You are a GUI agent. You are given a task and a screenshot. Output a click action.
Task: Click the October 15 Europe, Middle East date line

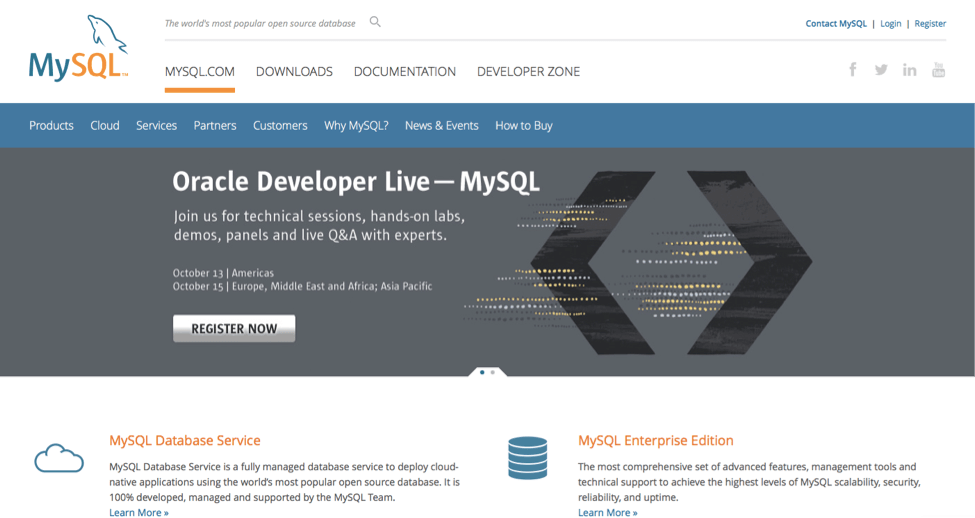point(302,286)
